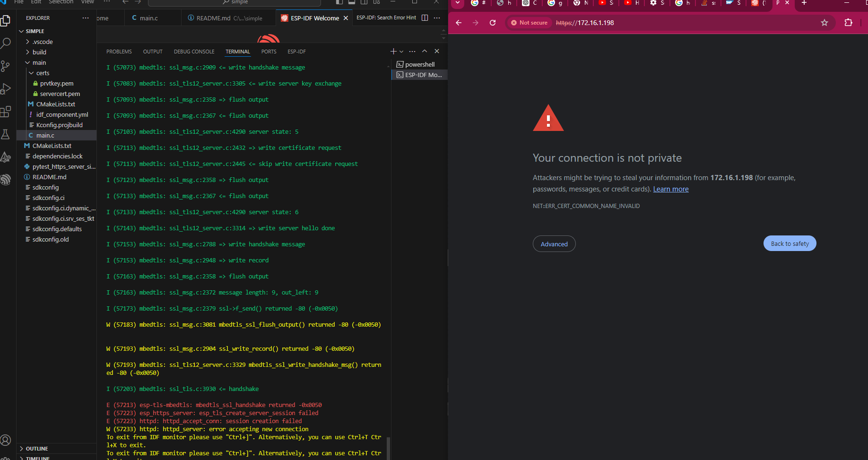The height and width of the screenshot is (460, 868).
Task: Open the Extensions view icon
Action: coord(6,112)
